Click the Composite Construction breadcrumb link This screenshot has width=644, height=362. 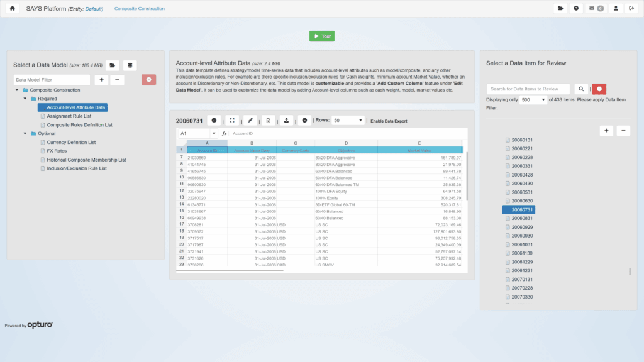140,9
